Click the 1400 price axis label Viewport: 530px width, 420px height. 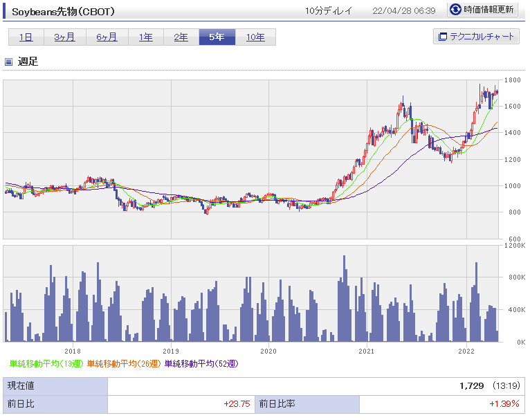click(513, 133)
